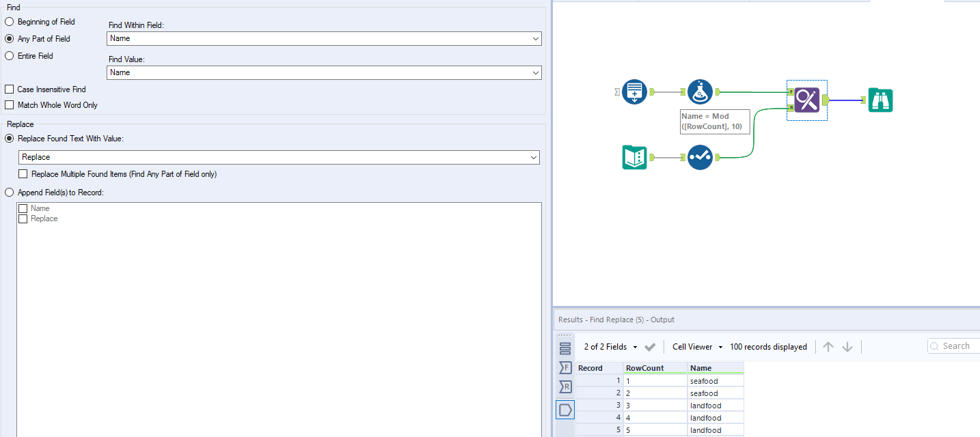Open the Find Within Field dropdown

point(536,38)
